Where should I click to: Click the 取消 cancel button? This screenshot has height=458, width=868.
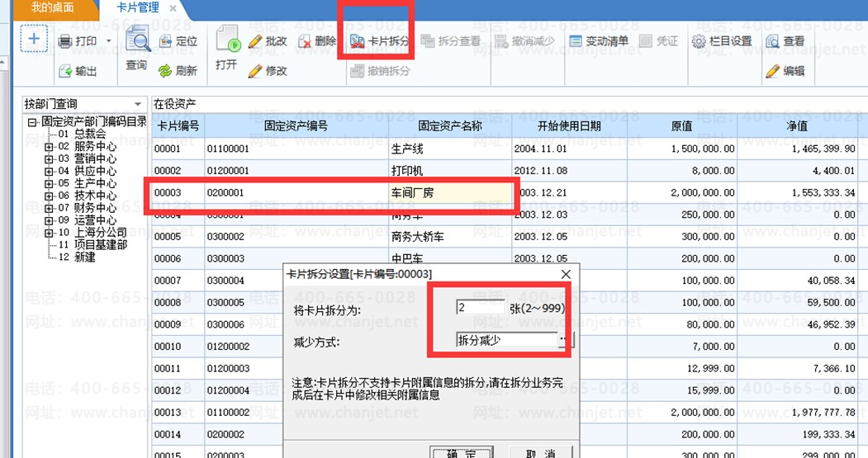540,453
